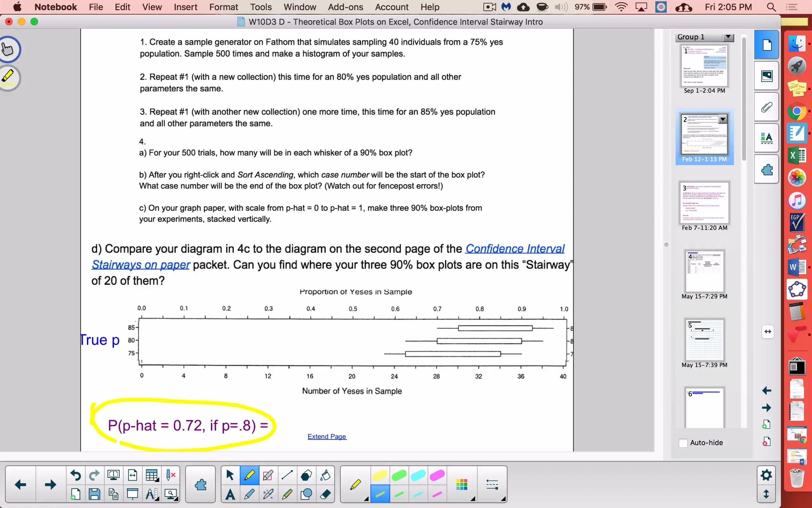Select the Fill bucket tool

325,475
